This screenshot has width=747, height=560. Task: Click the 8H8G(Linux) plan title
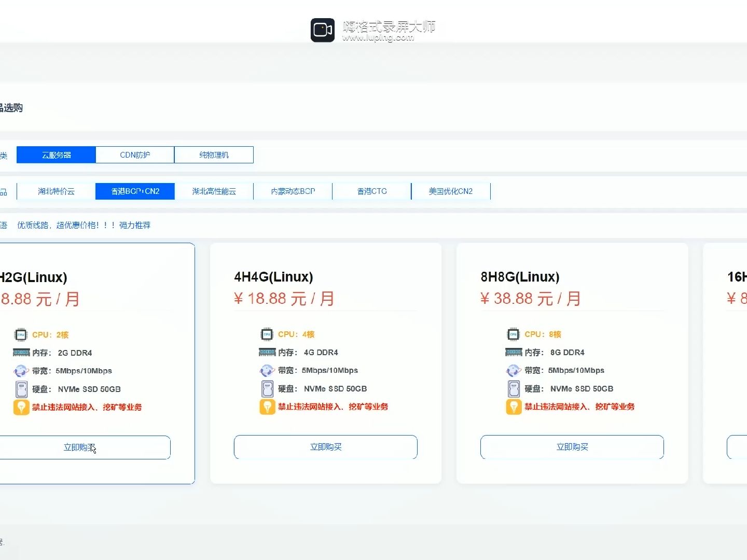point(520,277)
